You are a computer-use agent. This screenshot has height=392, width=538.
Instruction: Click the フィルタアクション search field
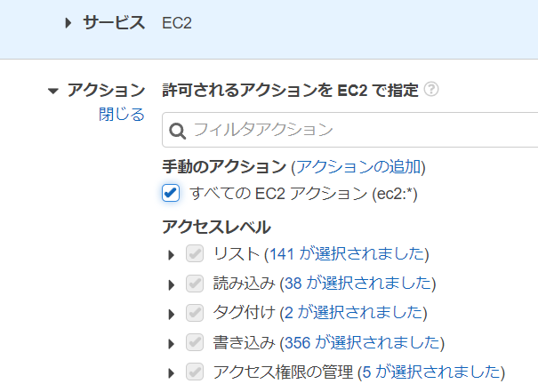pyautogui.click(x=356, y=130)
